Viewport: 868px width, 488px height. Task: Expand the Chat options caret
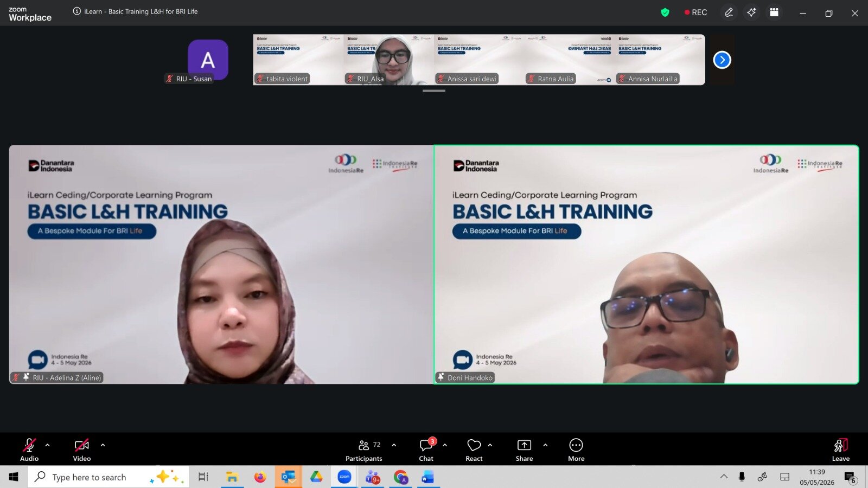(x=445, y=445)
